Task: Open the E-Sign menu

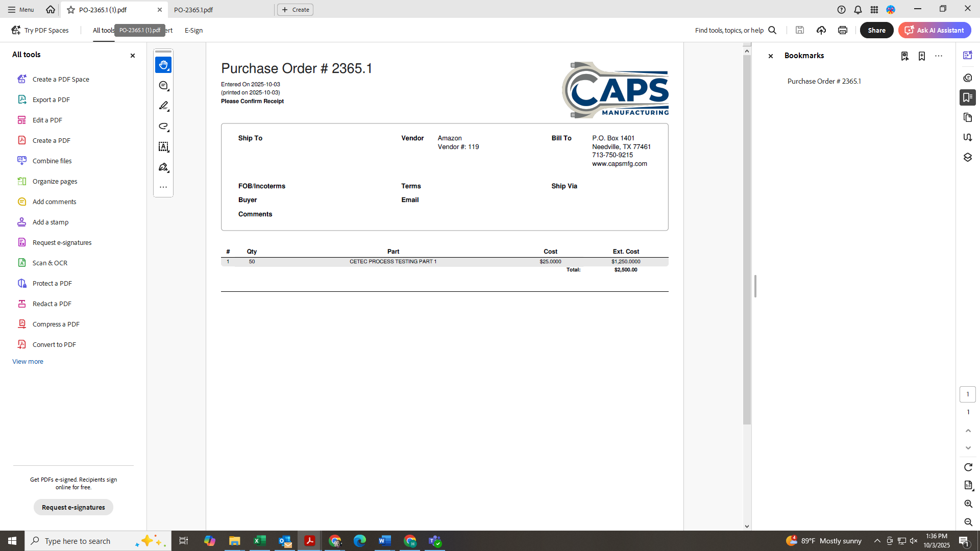Action: point(193,30)
